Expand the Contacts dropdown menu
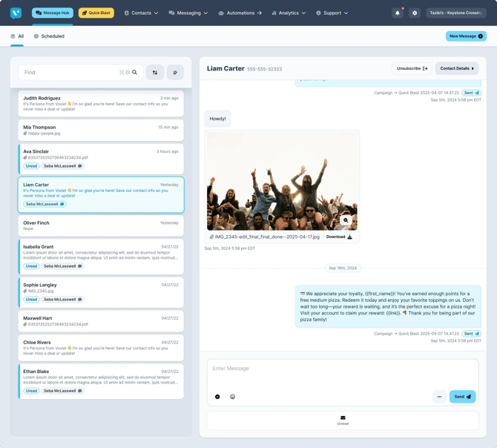497x448 pixels. [x=141, y=13]
